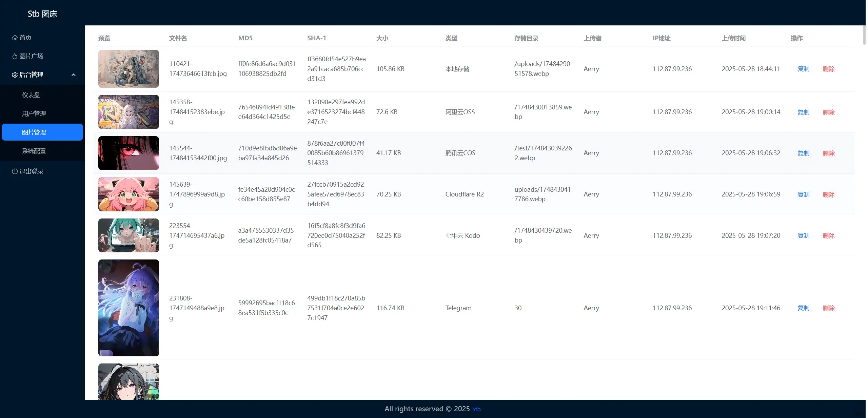The image size is (868, 418).
Task: Click the power icon next to 退出登录
Action: point(15,171)
